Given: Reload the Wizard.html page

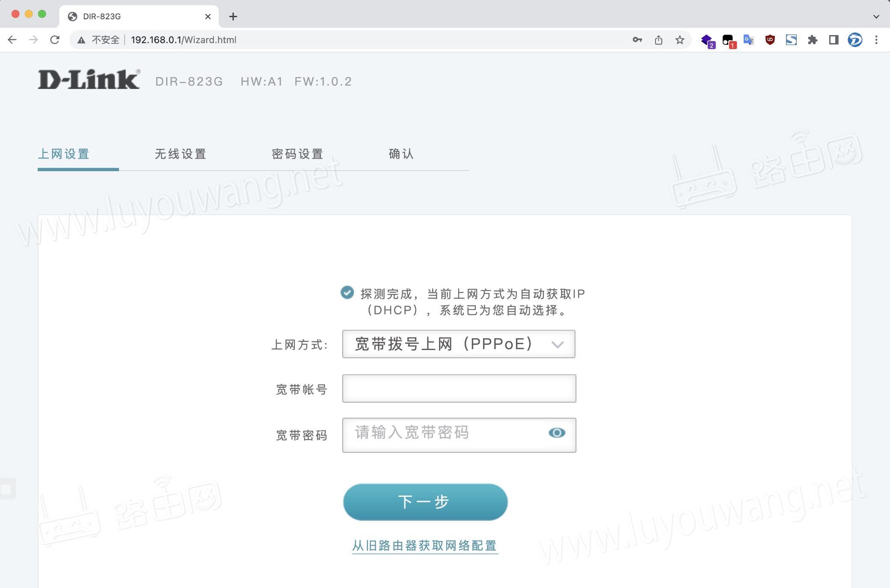Looking at the screenshot, I should point(56,40).
